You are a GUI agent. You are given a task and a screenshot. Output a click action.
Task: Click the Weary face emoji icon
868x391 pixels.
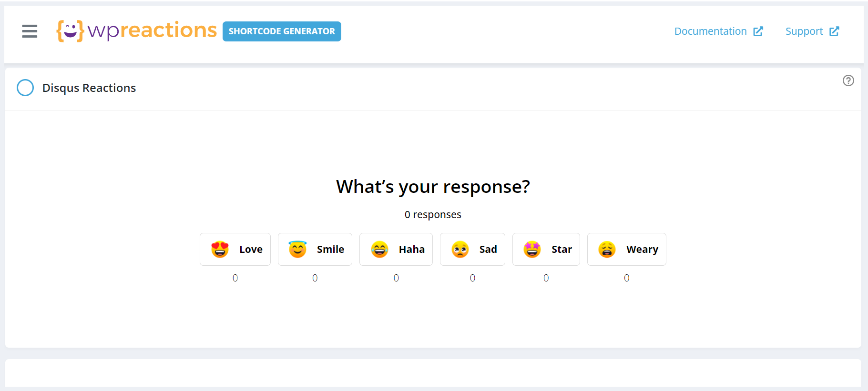click(x=606, y=249)
